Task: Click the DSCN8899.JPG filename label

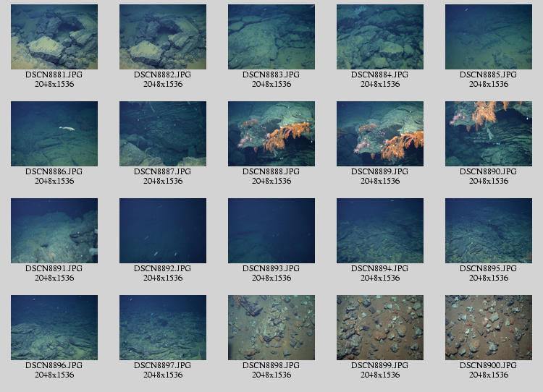Action: (380, 366)
